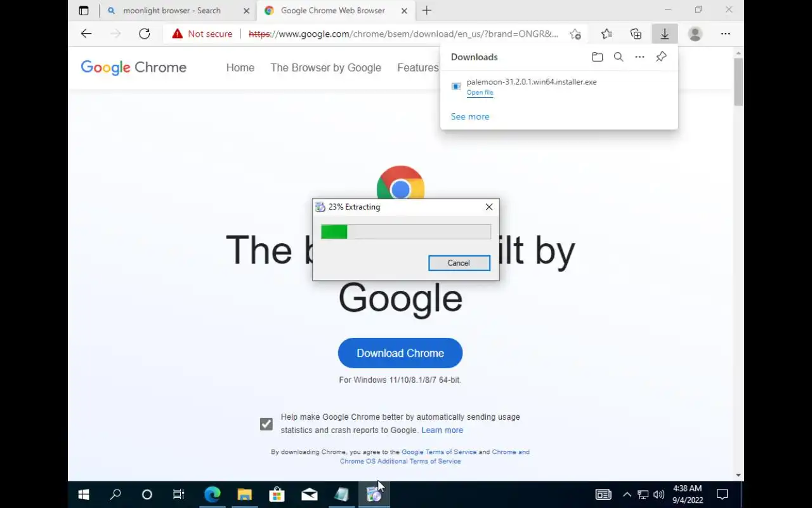Close the Google Chrome Web Browser tab
Viewport: 812px width, 508px height.
coord(403,11)
